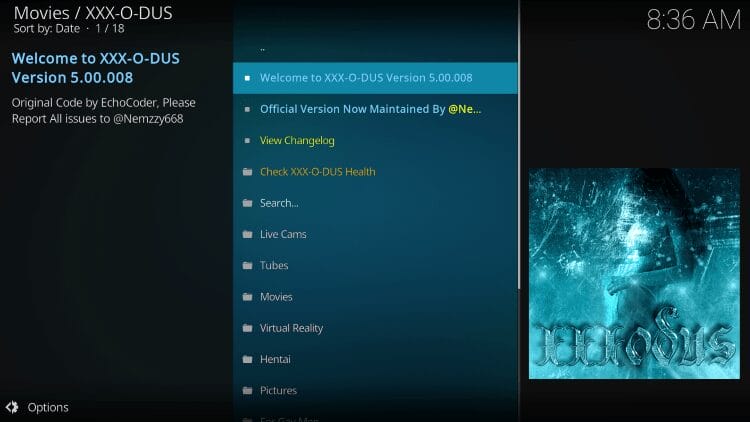Open the View Changelog item
The height and width of the screenshot is (422, 750).
tap(297, 141)
